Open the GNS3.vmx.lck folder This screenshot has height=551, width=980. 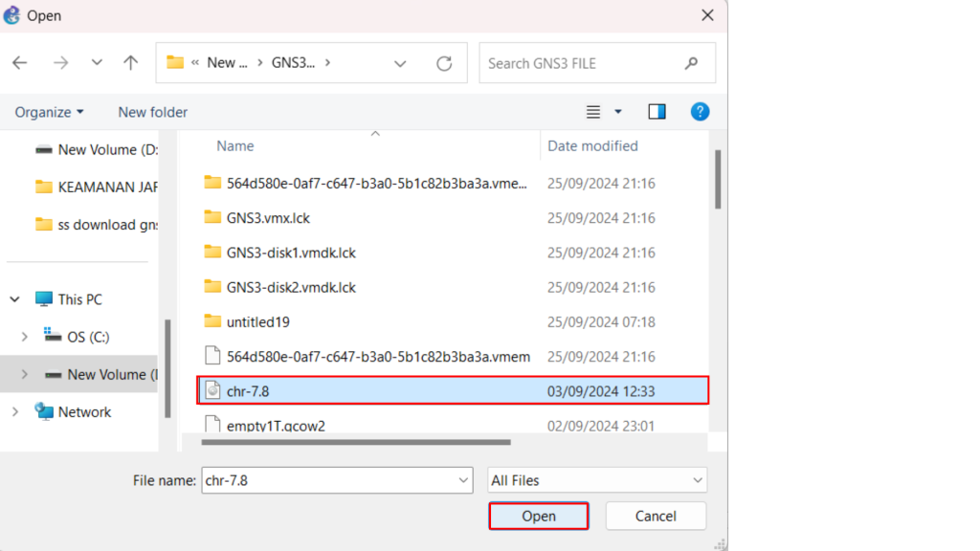click(x=268, y=217)
